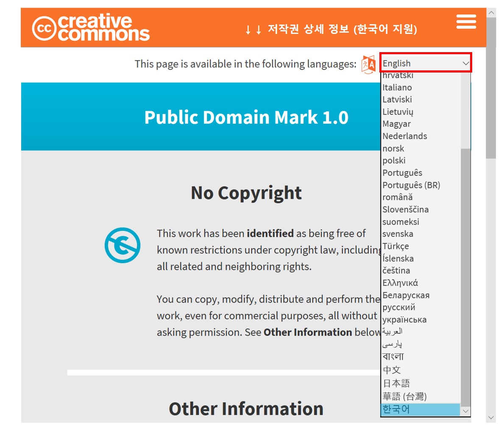Image resolution: width=504 pixels, height=435 pixels.
Task: Click the page vertical scrollbar thumb
Action: click(491, 88)
